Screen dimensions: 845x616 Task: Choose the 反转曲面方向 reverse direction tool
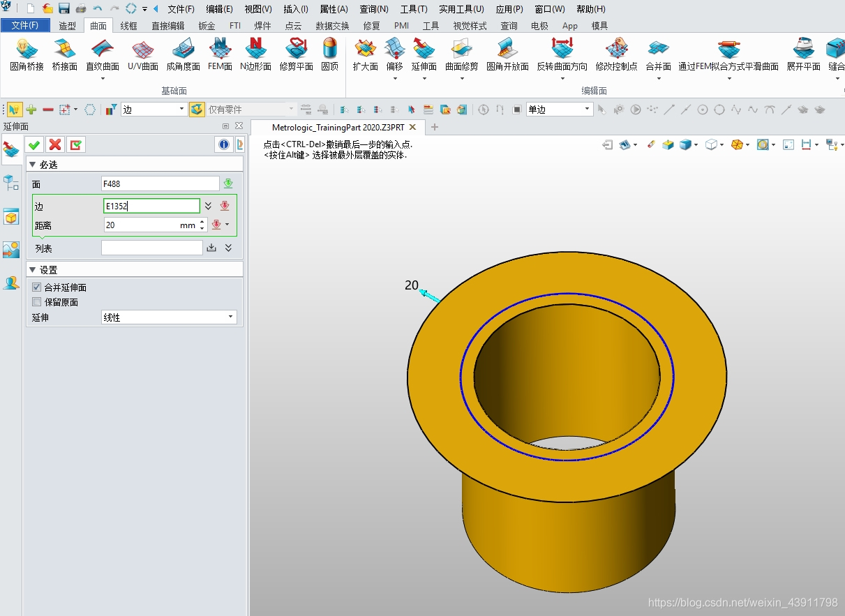point(562,55)
